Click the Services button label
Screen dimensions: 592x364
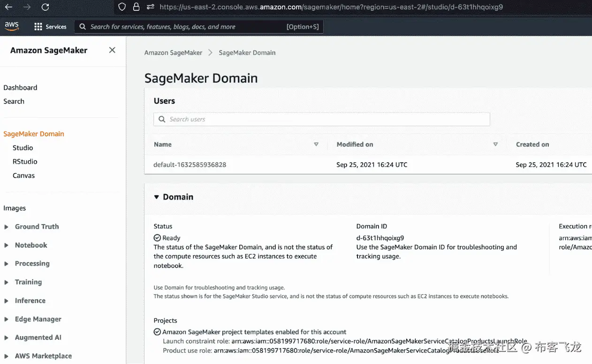click(56, 27)
